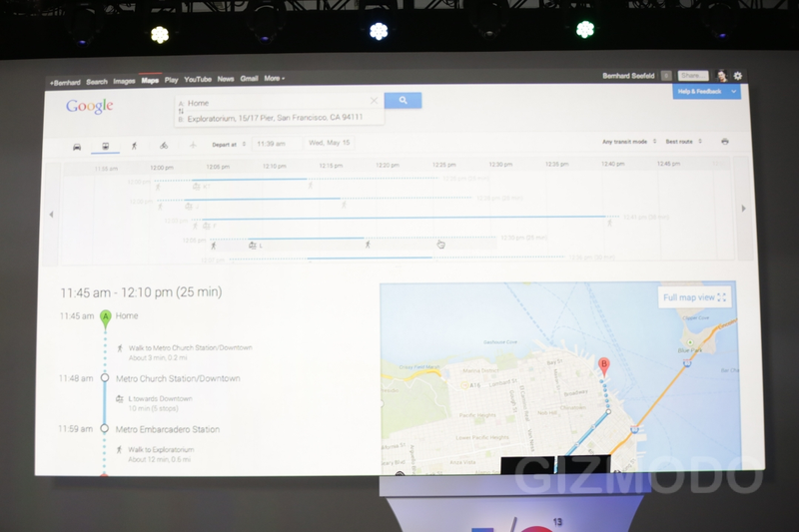Change the 11:39 am departure time field
This screenshot has height=532, width=799.
(277, 144)
